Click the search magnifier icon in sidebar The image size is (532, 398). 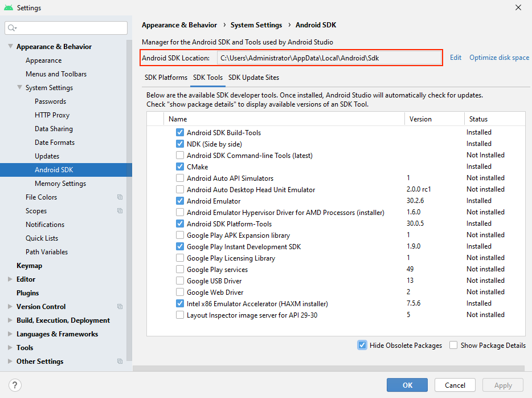point(12,28)
